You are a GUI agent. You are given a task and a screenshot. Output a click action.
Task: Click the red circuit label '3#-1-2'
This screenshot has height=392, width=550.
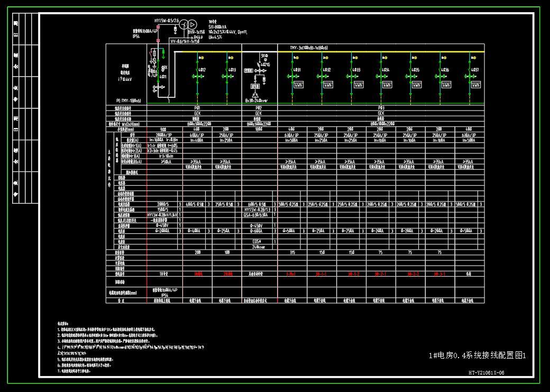coord(353,274)
